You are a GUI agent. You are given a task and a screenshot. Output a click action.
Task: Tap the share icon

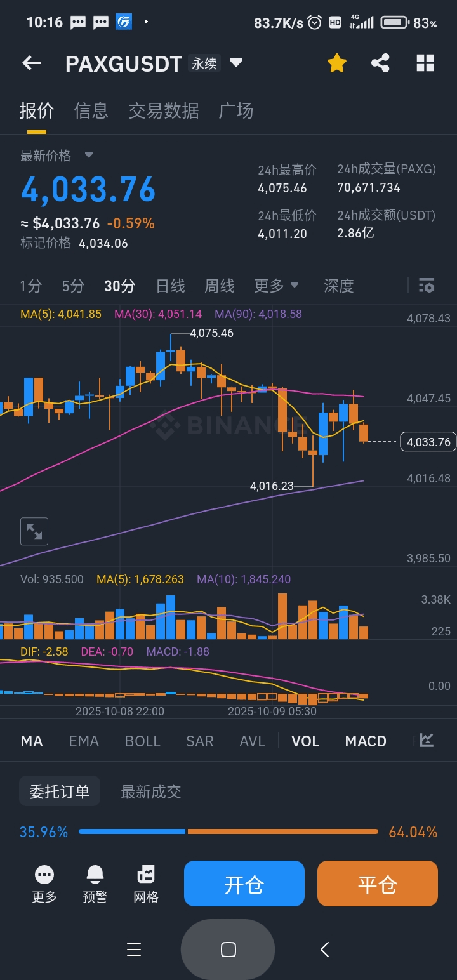tap(380, 63)
